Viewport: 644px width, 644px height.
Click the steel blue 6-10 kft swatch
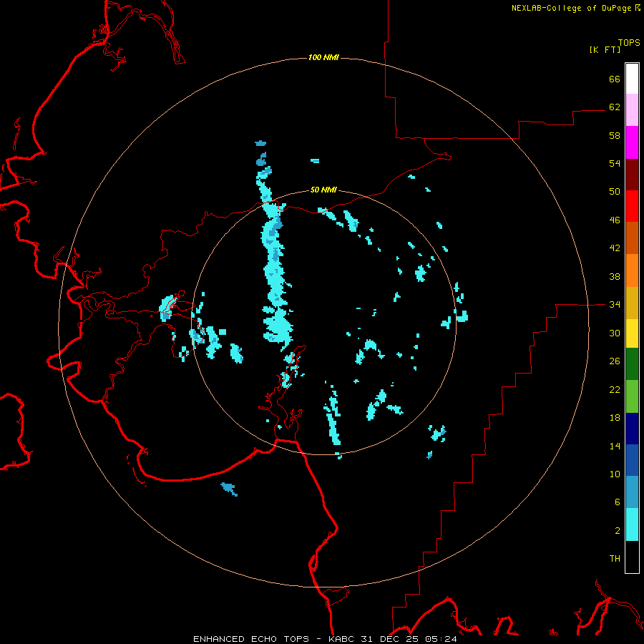click(632, 492)
